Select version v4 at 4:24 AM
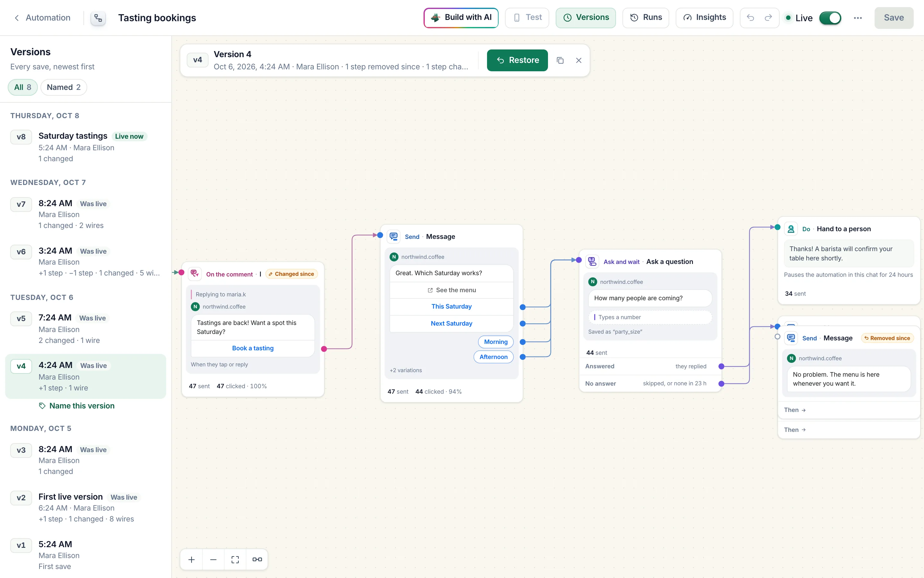 86,376
